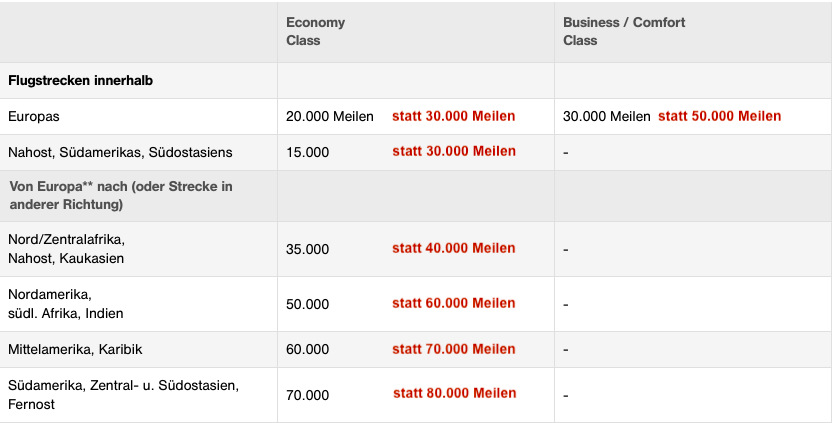
Task: Click the red "statt 80.000 Meilen" text
Action: pyautogui.click(x=454, y=393)
